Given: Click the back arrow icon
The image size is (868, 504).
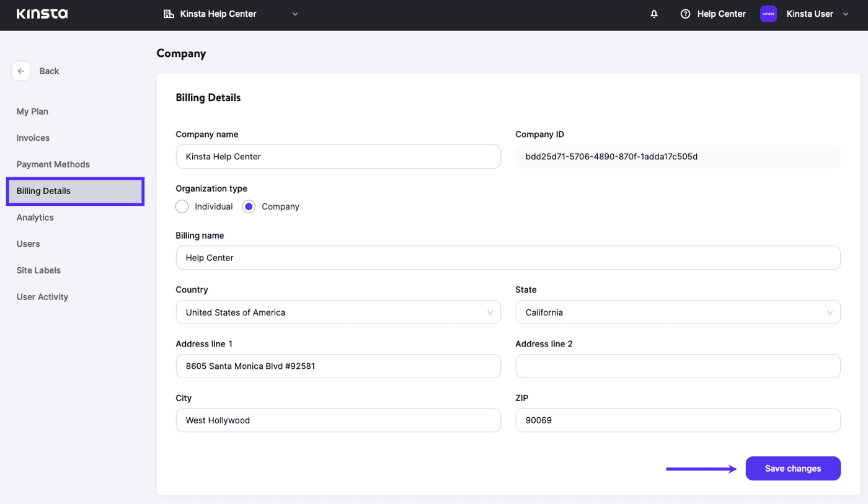Looking at the screenshot, I should coord(21,71).
